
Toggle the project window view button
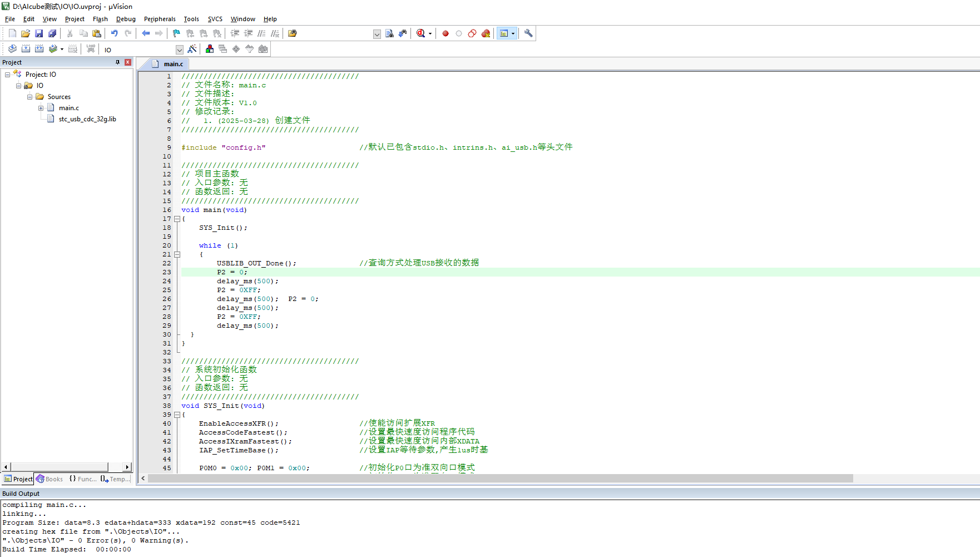[x=504, y=33]
